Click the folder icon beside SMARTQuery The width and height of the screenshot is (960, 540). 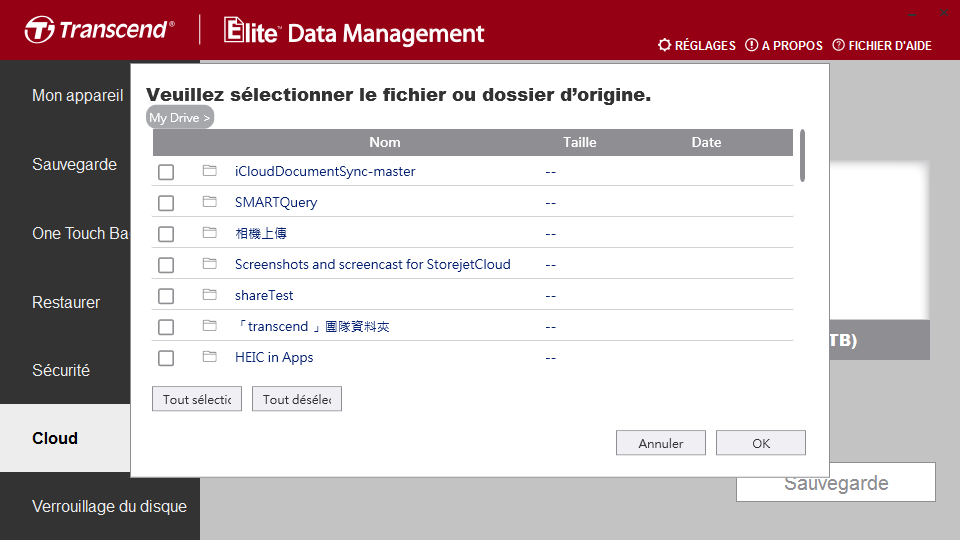209,201
